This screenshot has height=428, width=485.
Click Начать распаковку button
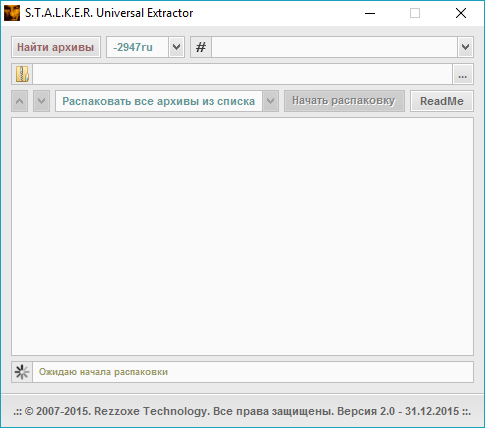pos(344,101)
